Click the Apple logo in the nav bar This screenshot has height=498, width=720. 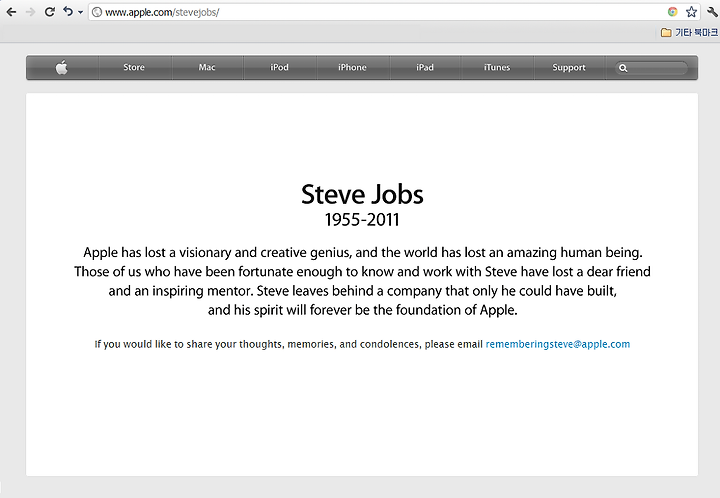coord(62,67)
